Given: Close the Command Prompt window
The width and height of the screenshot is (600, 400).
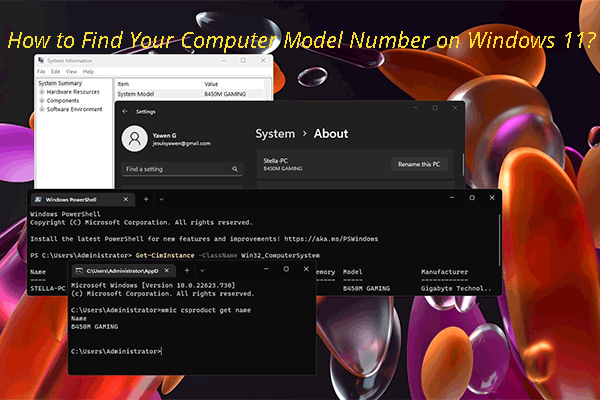Looking at the screenshot, I should point(306,269).
